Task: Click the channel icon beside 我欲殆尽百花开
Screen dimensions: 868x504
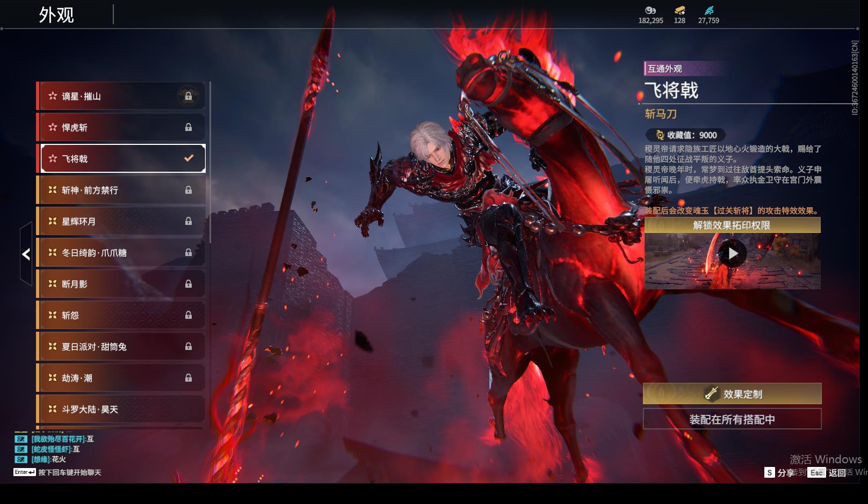Action: (21, 439)
